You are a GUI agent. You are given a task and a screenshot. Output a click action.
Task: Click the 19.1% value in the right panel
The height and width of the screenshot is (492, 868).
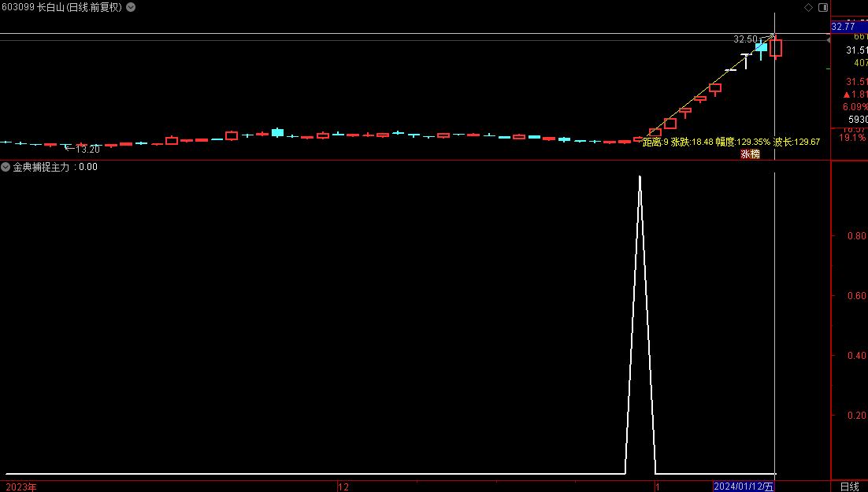852,137
